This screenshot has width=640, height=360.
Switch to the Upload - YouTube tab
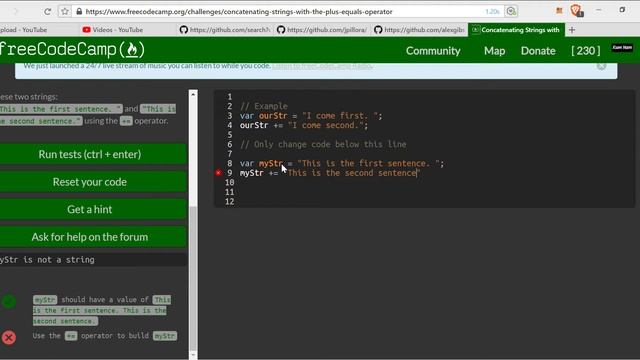(x=24, y=30)
